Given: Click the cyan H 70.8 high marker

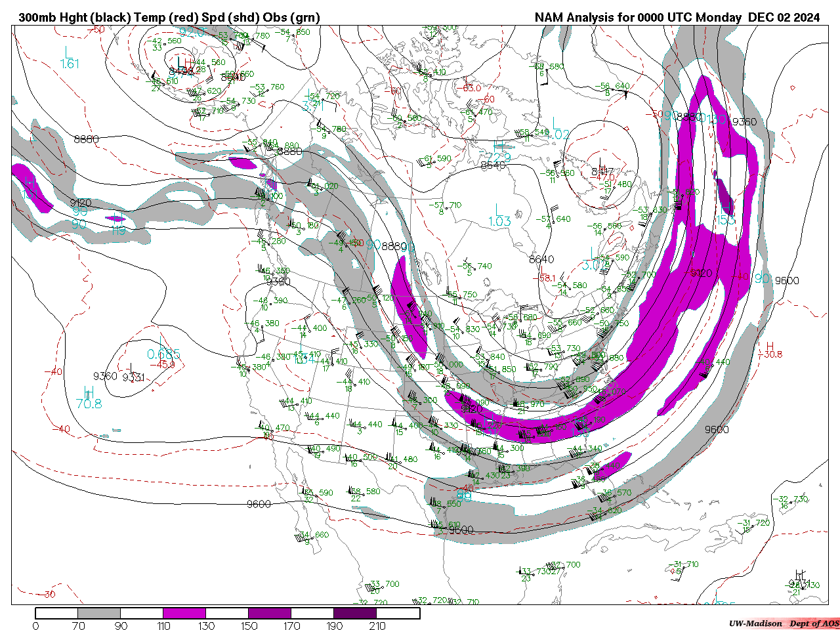Looking at the screenshot, I should pyautogui.click(x=89, y=398).
